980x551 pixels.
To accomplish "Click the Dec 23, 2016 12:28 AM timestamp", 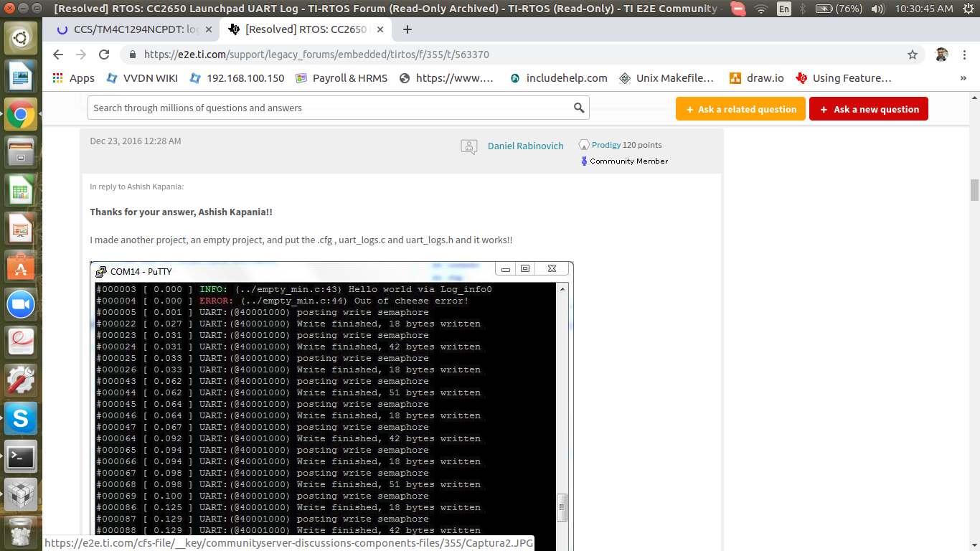I will (136, 141).
